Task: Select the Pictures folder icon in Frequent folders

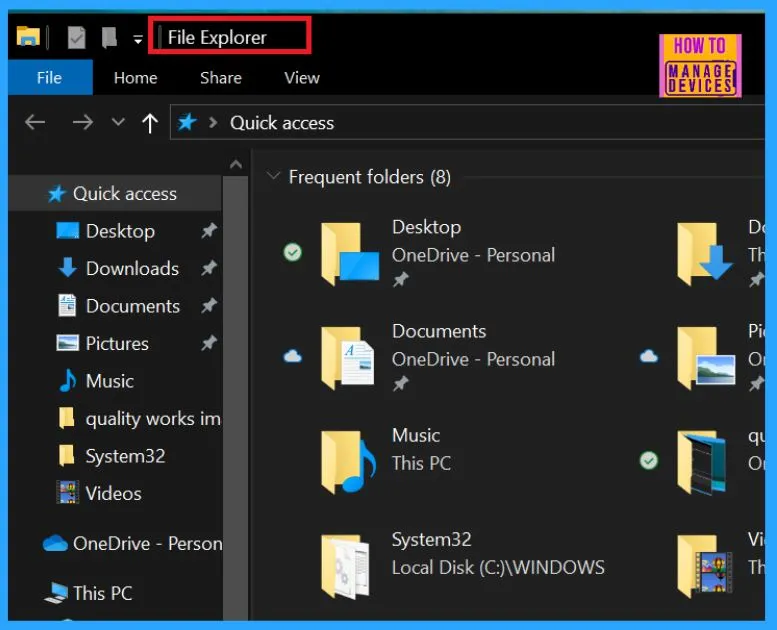Action: [x=706, y=358]
